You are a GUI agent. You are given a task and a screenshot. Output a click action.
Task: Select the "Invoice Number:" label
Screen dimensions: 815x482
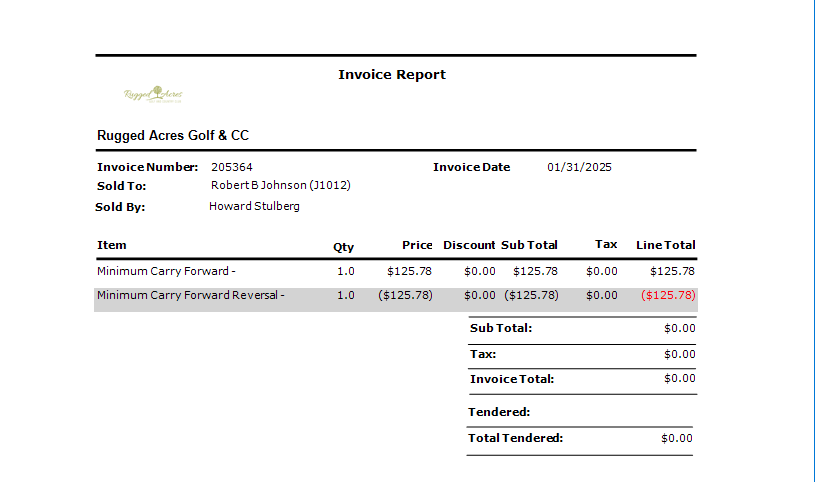pos(148,167)
